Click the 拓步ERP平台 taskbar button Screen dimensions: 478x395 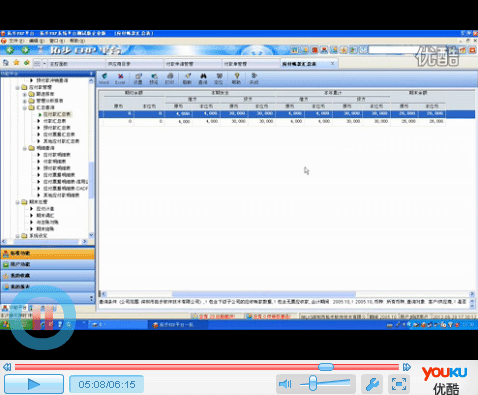[x=178, y=325]
